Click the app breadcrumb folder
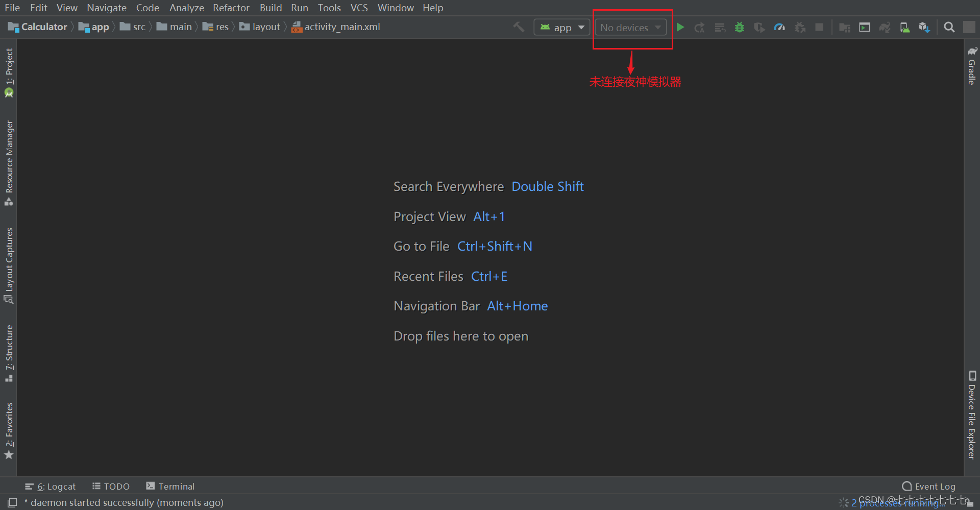Image resolution: width=980 pixels, height=510 pixels. point(94,27)
